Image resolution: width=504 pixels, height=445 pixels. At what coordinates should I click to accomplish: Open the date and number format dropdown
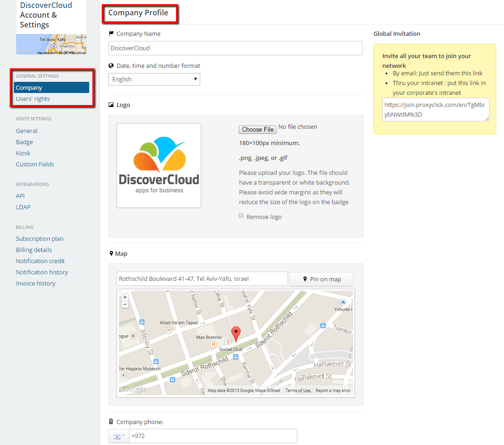(154, 79)
